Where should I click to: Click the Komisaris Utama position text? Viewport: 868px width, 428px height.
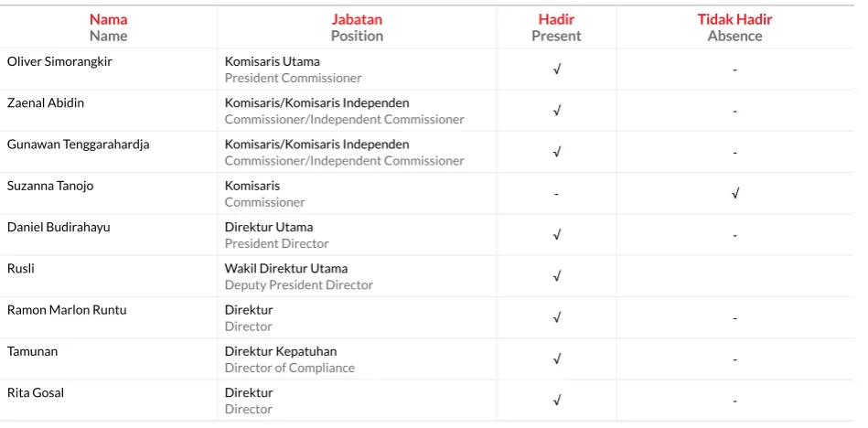tap(272, 61)
